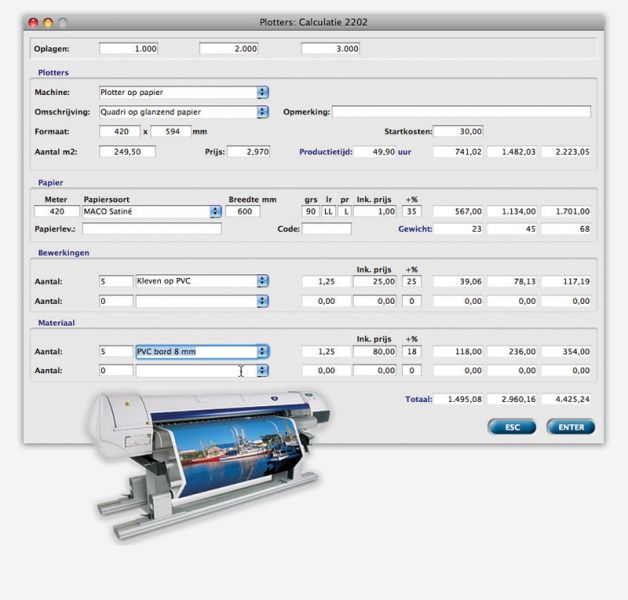Open the 'PVC bord 8 mm' material dropdown
Image resolution: width=628 pixels, height=600 pixels.
(x=202, y=352)
